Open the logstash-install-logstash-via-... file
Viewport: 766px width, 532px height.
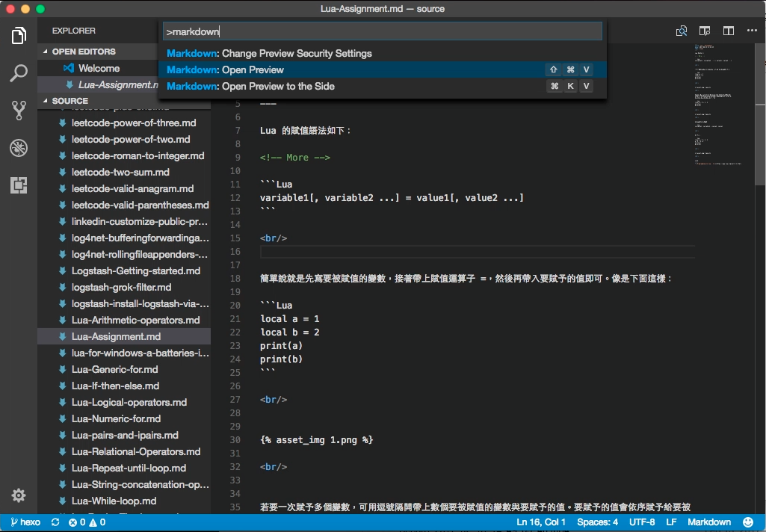[124, 304]
